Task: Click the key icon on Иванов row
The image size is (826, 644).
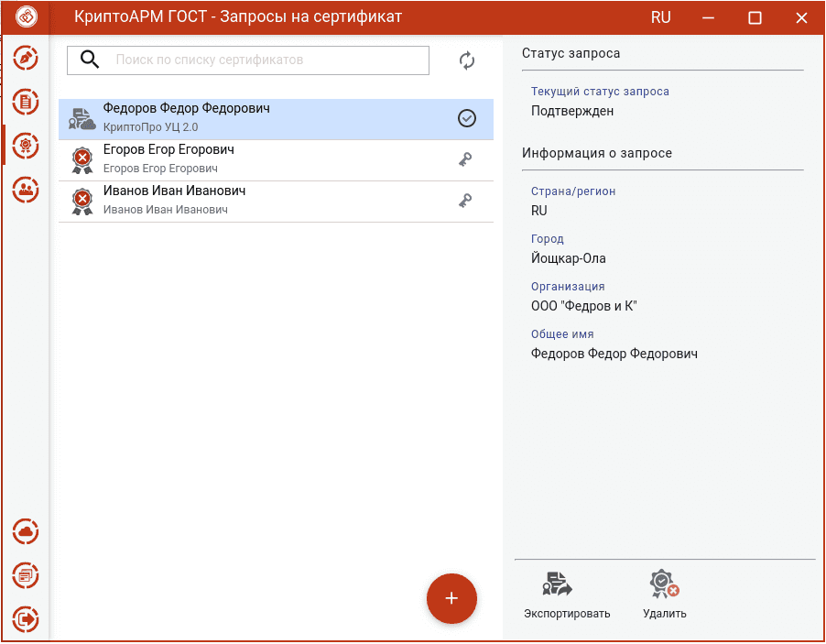Action: tap(465, 201)
